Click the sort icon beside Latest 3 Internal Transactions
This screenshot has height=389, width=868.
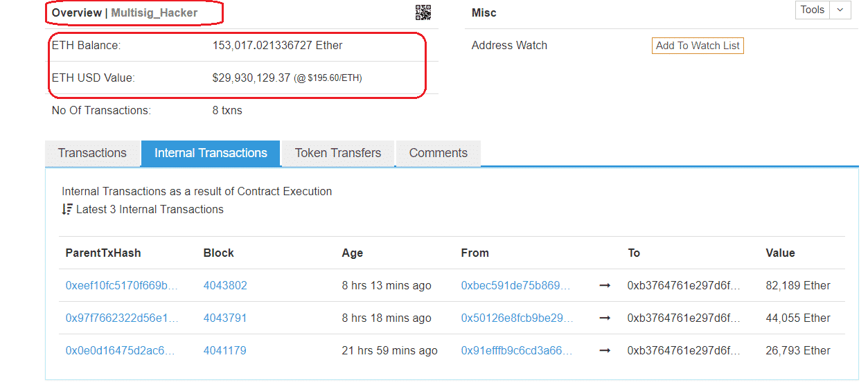pos(67,209)
